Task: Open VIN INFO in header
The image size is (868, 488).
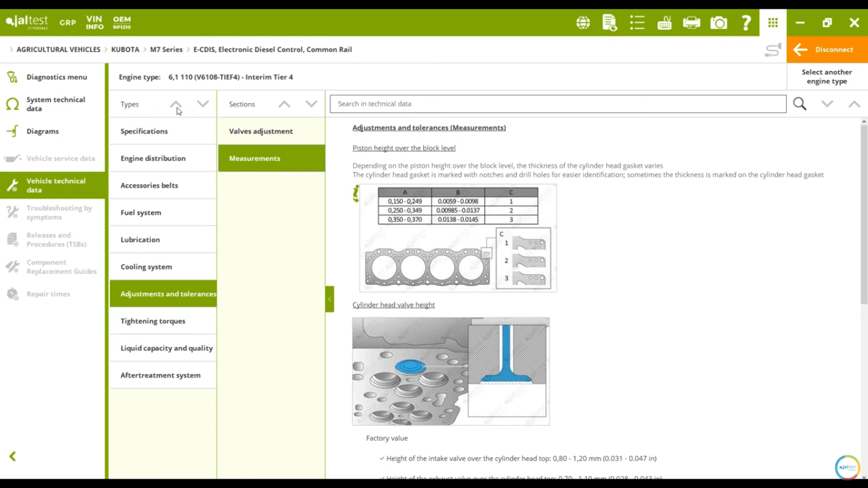Action: tap(95, 23)
